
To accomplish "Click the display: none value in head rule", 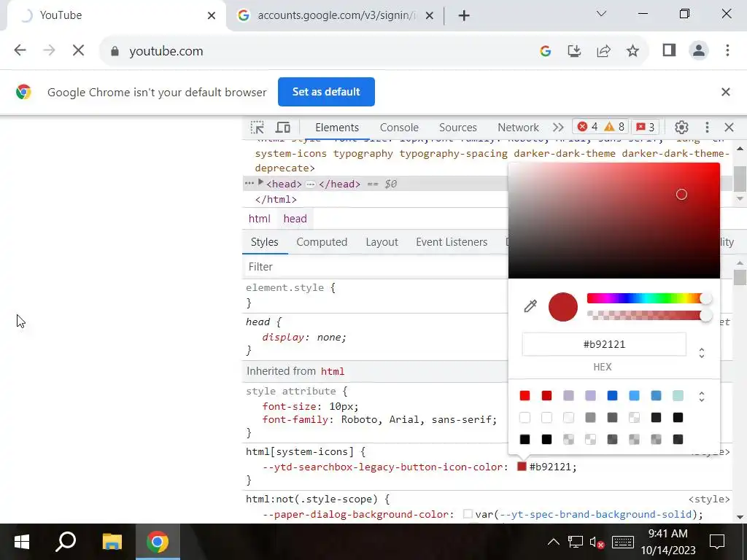I will pyautogui.click(x=331, y=337).
